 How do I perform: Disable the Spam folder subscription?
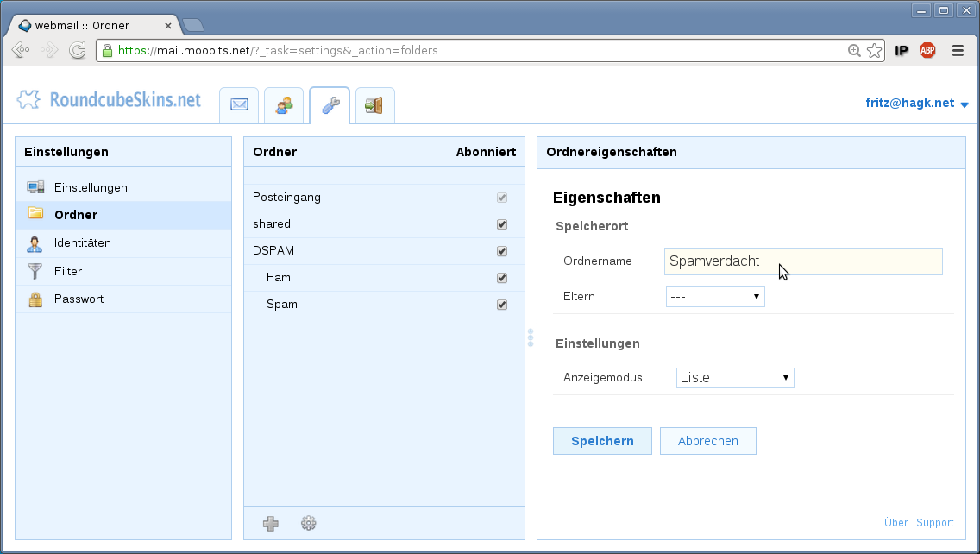point(501,304)
